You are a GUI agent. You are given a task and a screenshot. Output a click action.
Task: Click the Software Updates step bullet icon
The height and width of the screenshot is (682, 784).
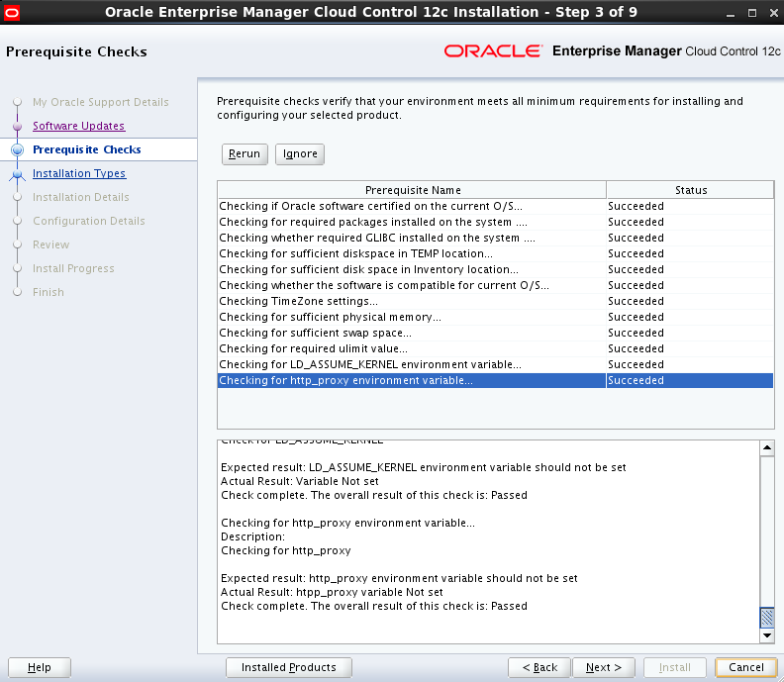[x=18, y=126]
